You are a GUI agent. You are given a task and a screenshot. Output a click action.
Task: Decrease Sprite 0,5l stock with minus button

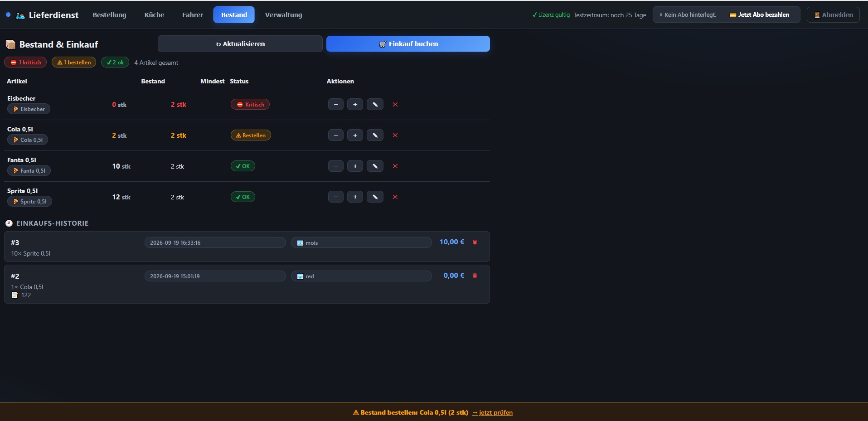335,197
